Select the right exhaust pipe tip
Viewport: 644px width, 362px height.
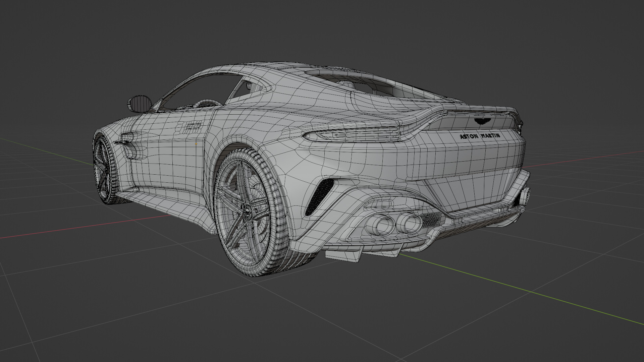point(409,223)
